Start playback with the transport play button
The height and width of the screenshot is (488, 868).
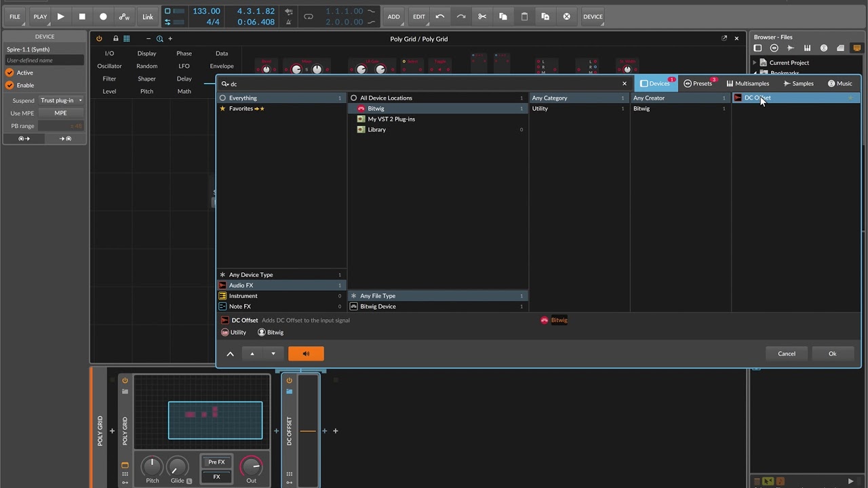60,16
